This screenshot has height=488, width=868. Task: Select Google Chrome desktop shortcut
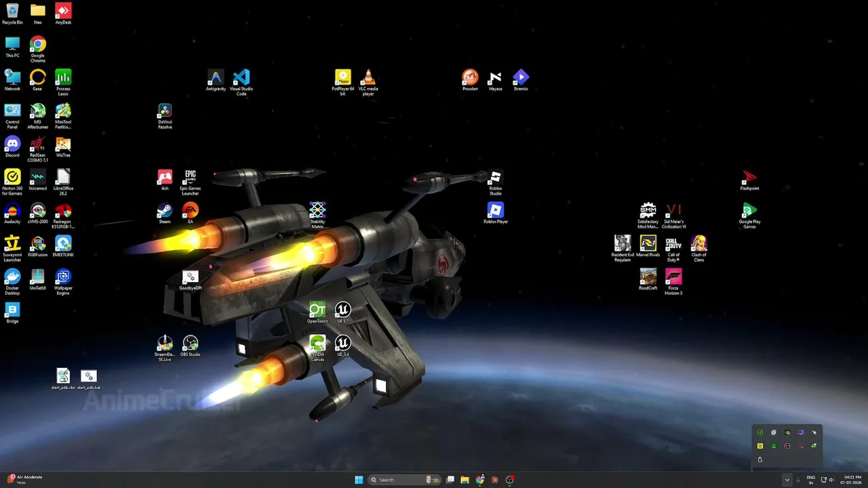click(37, 49)
